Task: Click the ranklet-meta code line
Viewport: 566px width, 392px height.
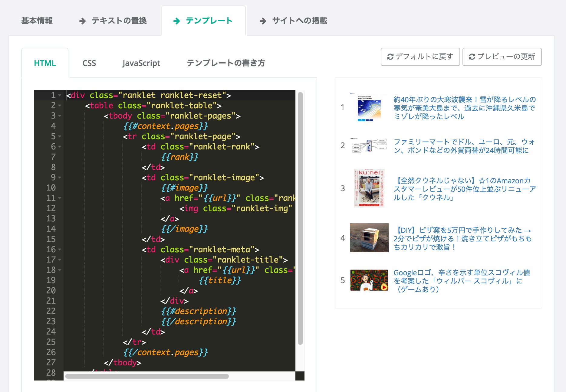Action: tap(201, 250)
